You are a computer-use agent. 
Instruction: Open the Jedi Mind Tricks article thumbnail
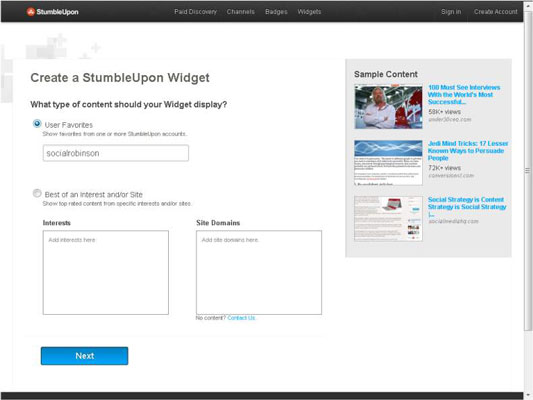pyautogui.click(x=388, y=163)
